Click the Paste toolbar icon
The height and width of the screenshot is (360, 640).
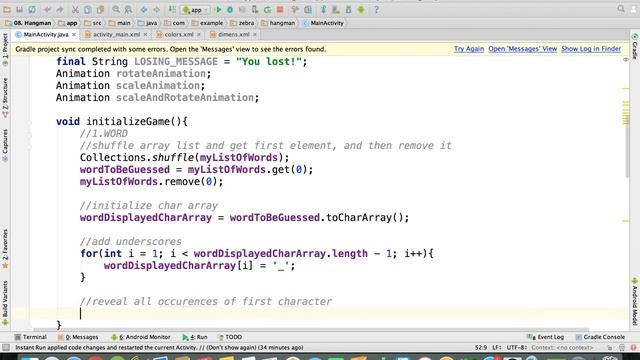pyautogui.click(x=100, y=9)
